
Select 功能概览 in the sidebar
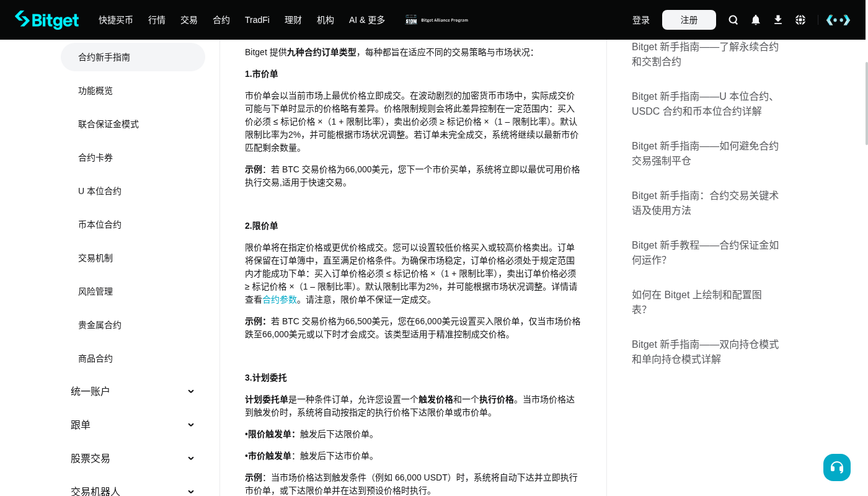point(133,91)
